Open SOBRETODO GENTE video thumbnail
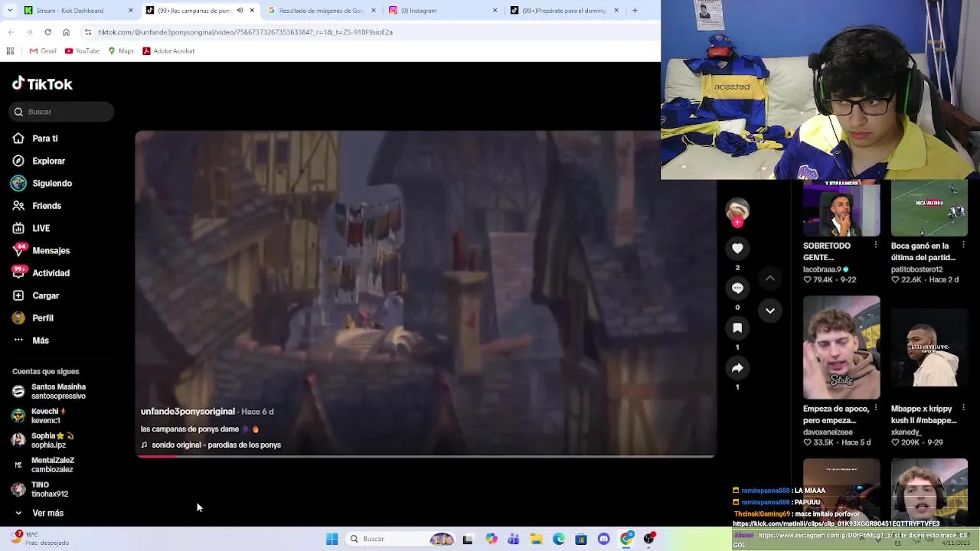Image resolution: width=980 pixels, height=551 pixels. click(841, 208)
